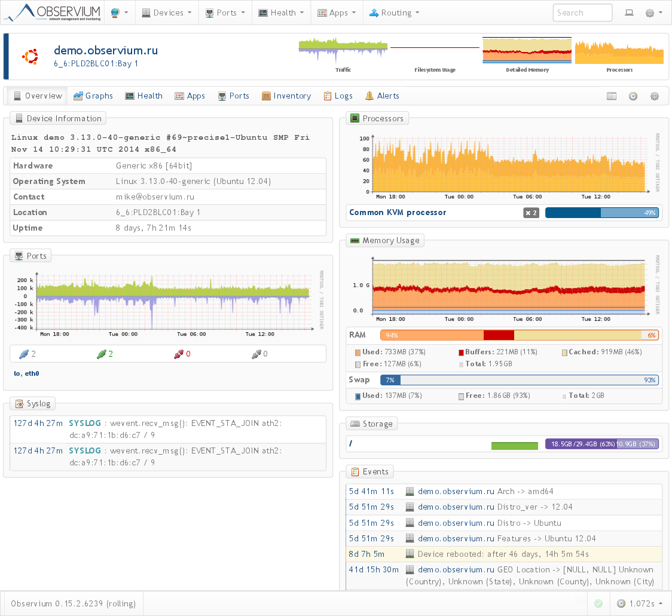Click the Syslog panel header

tap(33, 403)
